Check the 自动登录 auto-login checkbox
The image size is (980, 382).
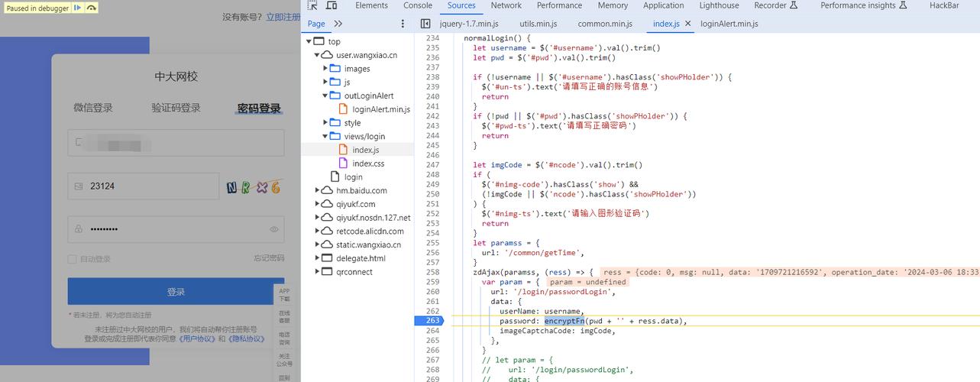pyautogui.click(x=72, y=259)
